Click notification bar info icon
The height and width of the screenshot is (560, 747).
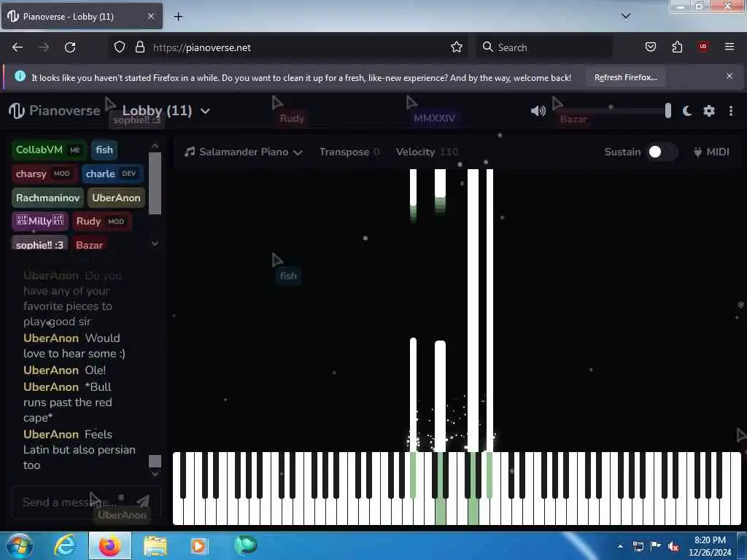[x=20, y=76]
